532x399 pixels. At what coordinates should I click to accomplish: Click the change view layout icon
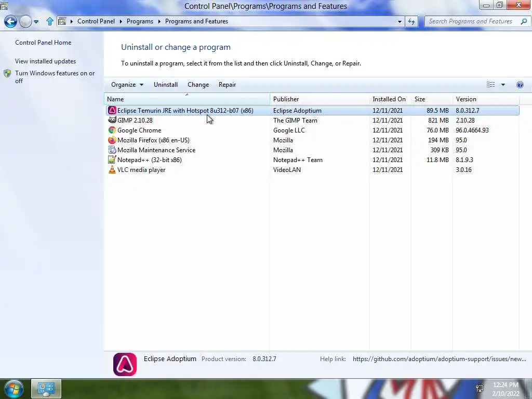(x=490, y=85)
